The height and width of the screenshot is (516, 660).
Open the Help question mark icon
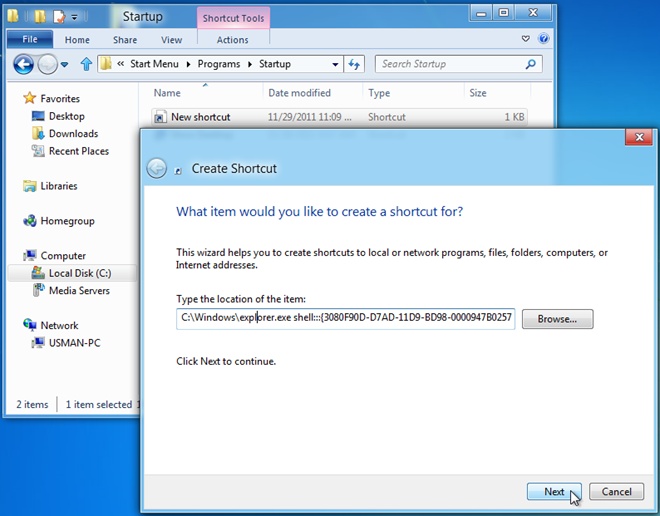click(544, 39)
